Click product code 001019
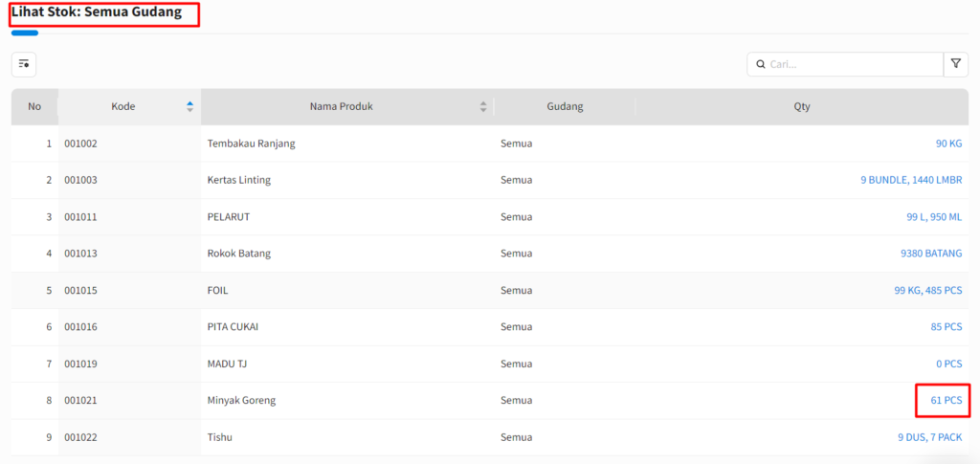 [x=80, y=365]
